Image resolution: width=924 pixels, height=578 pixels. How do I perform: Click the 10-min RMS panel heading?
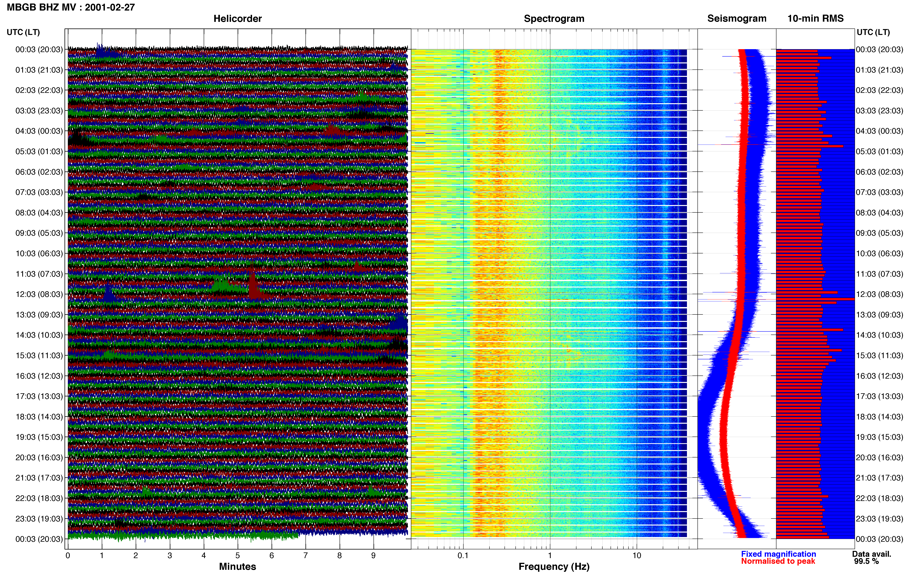coord(816,18)
